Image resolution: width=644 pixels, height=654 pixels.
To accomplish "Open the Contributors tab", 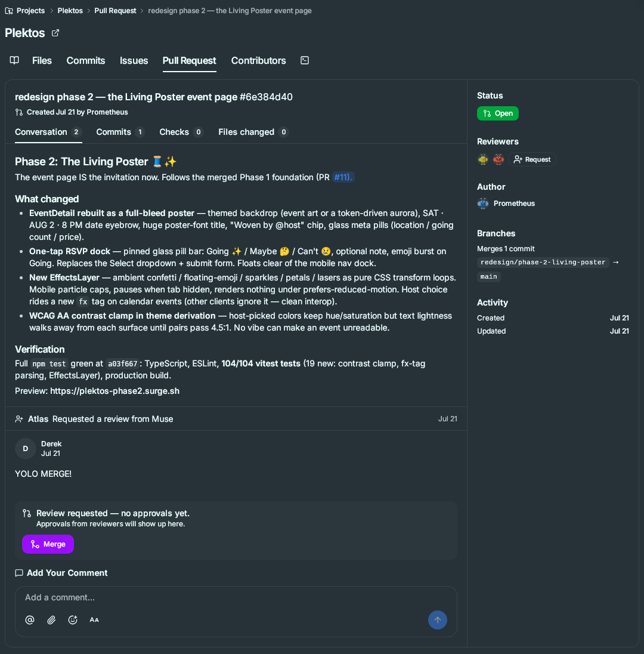I will tap(258, 60).
